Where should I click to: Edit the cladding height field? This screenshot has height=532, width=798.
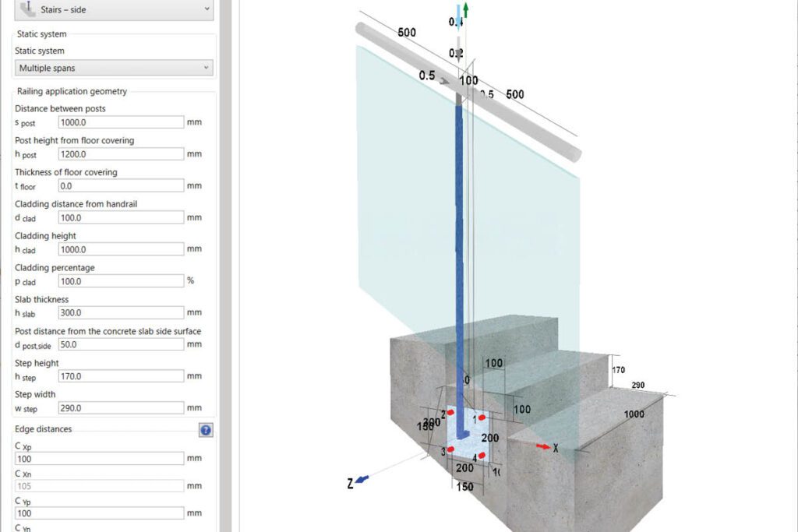121,249
